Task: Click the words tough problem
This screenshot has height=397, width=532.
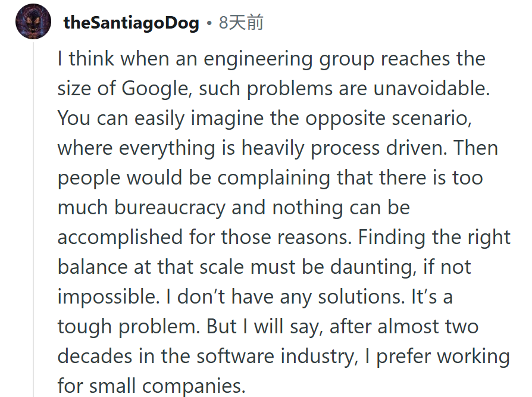Action: tap(129, 327)
